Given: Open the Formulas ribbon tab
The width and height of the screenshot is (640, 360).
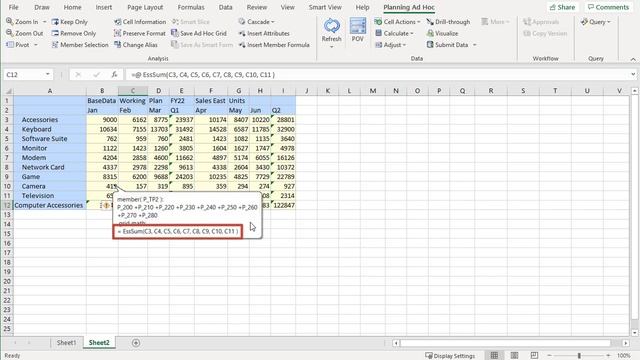Looking at the screenshot, I should click(191, 7).
